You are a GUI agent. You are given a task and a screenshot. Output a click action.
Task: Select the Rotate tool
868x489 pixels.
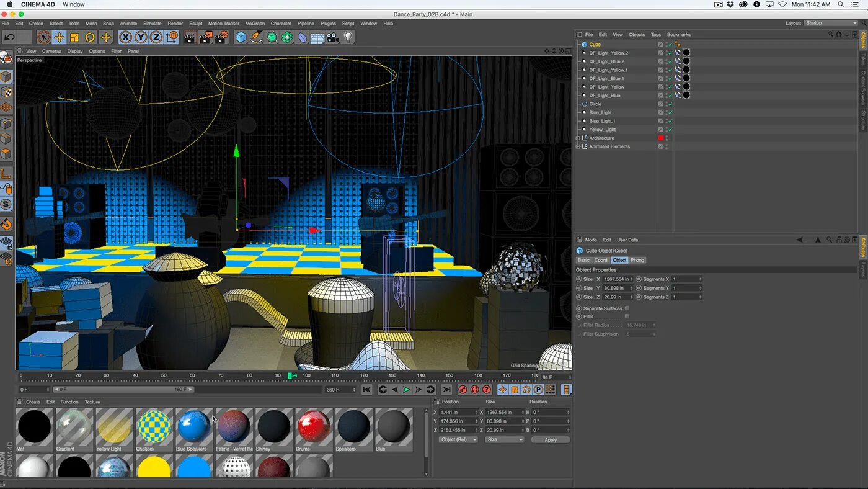pyautogui.click(x=90, y=37)
